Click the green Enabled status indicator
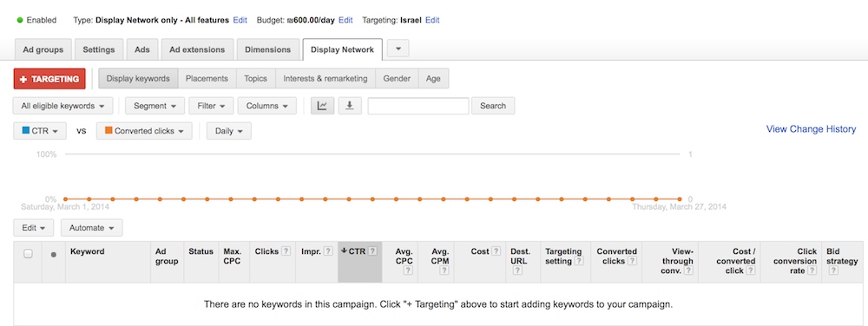The width and height of the screenshot is (868, 326). click(20, 20)
